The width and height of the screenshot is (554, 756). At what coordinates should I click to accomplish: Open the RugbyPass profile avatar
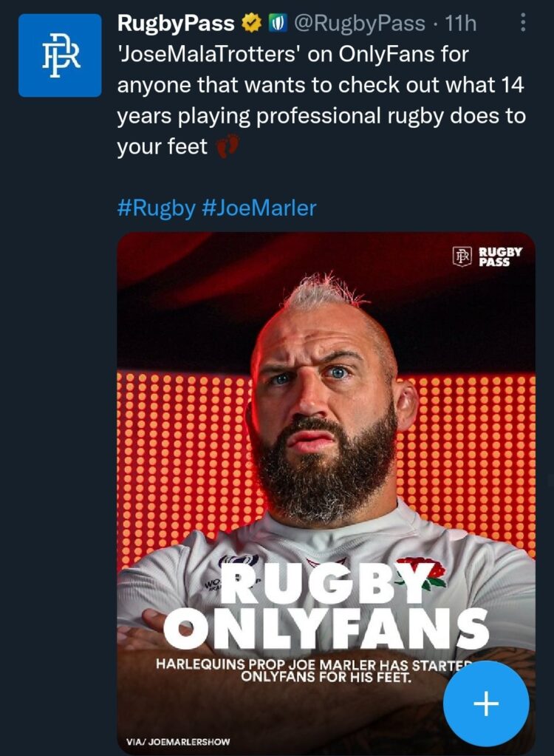(x=60, y=55)
